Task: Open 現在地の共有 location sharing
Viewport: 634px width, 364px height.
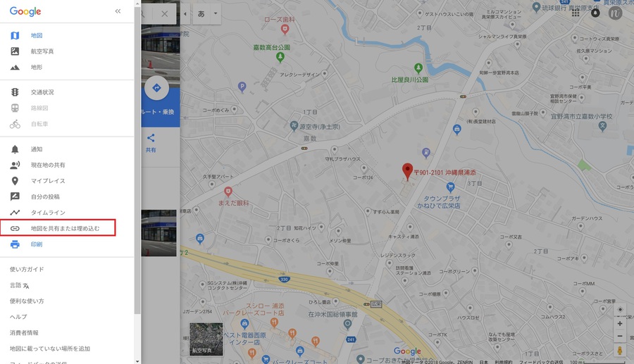Action: 48,165
